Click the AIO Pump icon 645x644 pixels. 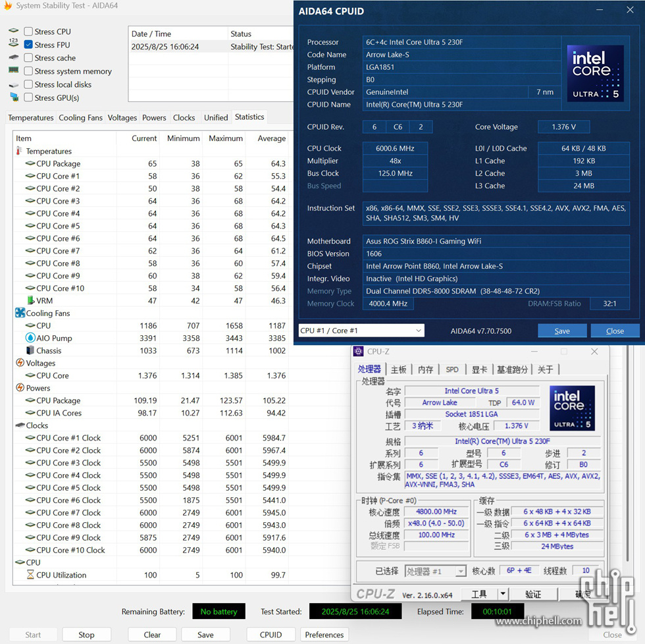click(x=30, y=338)
